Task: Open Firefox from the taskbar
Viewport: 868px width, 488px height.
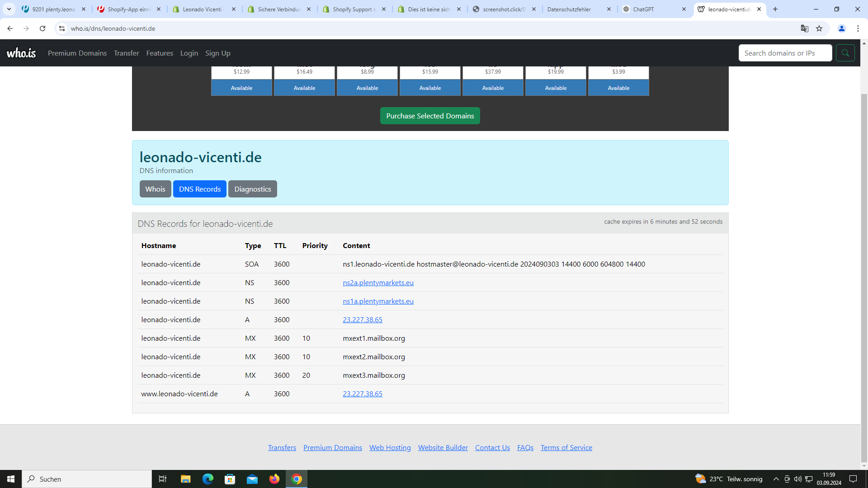Action: (x=274, y=479)
